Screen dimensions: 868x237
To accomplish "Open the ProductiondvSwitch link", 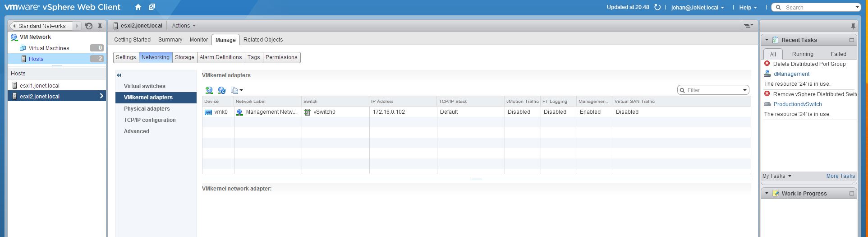I will click(x=798, y=104).
